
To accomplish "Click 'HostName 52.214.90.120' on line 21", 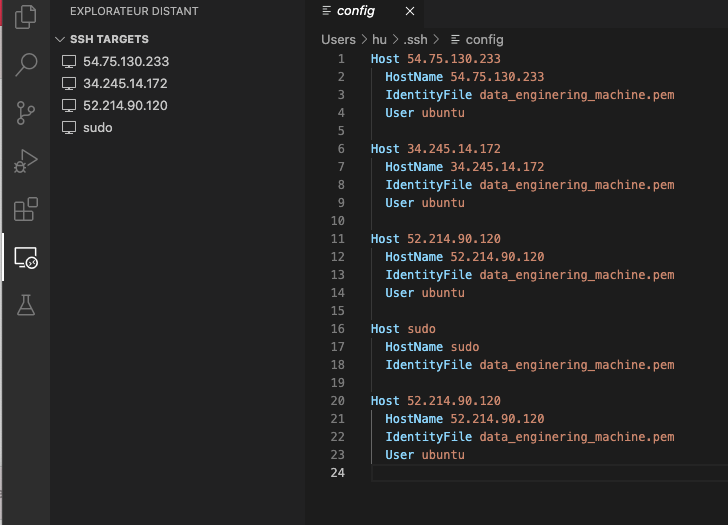I will click(x=464, y=419).
